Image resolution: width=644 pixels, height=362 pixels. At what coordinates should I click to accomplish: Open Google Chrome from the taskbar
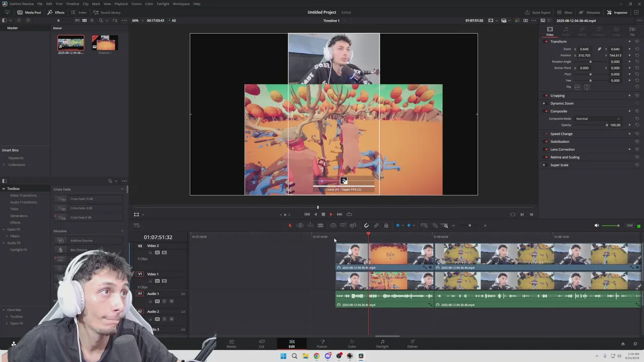[316, 356]
